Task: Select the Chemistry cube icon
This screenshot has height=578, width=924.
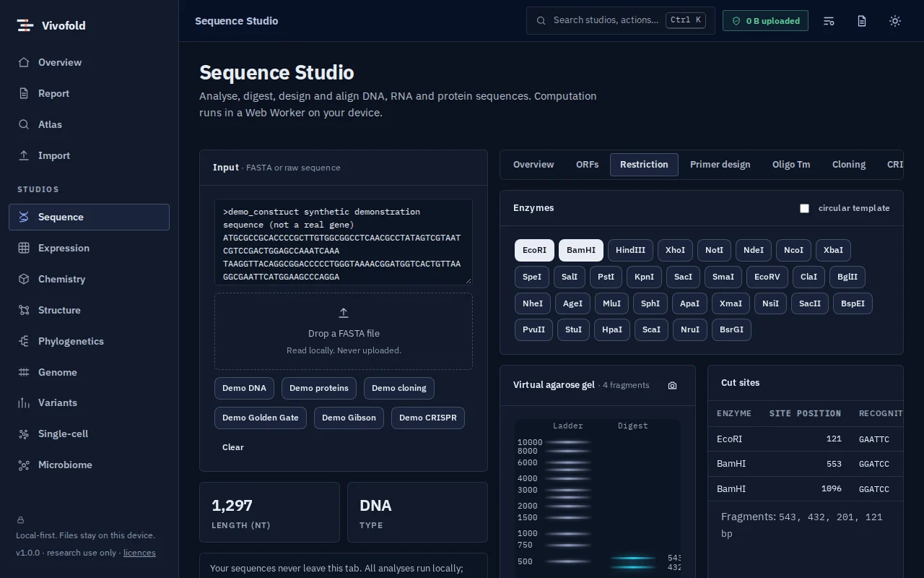Action: (x=24, y=279)
